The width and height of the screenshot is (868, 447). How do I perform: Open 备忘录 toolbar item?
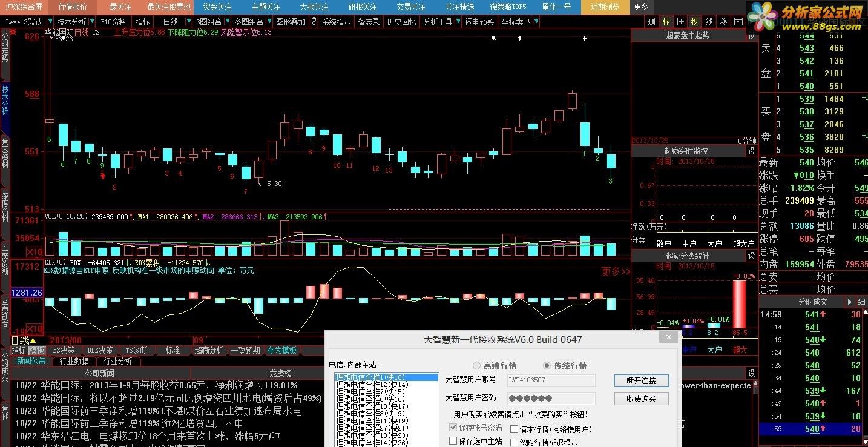(x=369, y=22)
